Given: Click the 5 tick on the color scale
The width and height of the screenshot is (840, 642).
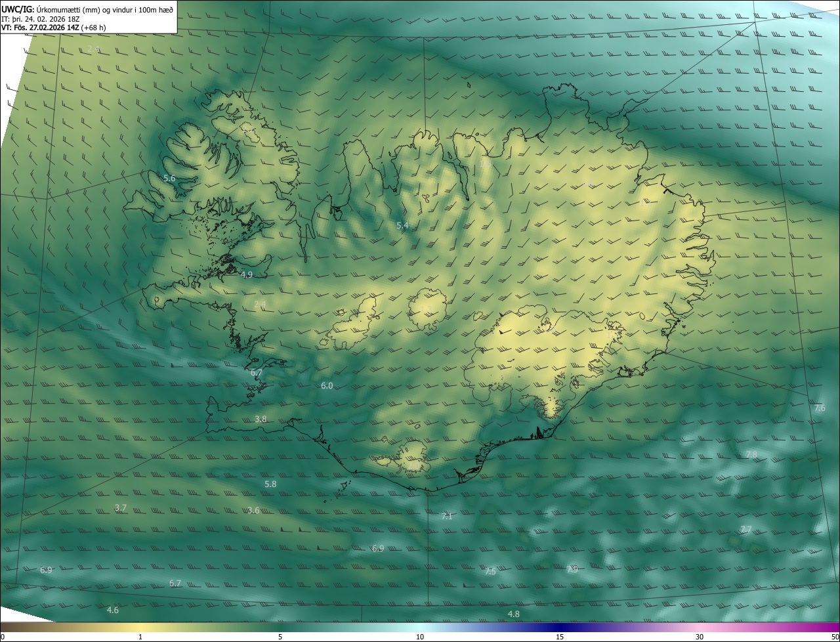Looking at the screenshot, I should [x=280, y=637].
